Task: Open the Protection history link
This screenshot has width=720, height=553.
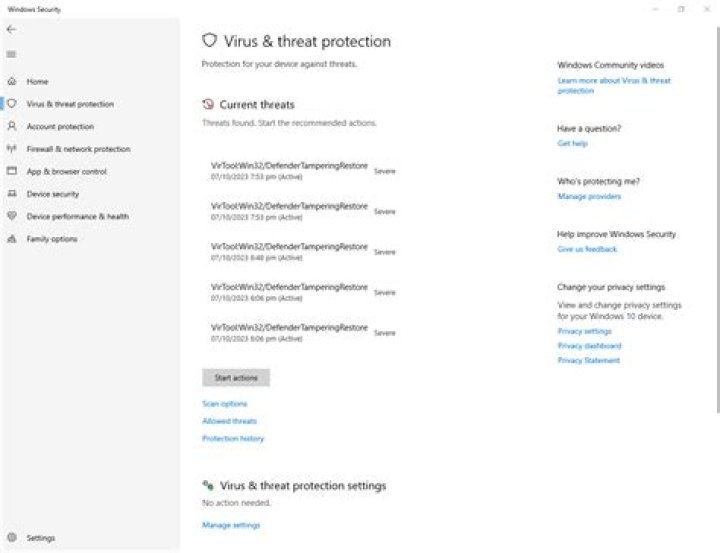Action: pos(233,439)
